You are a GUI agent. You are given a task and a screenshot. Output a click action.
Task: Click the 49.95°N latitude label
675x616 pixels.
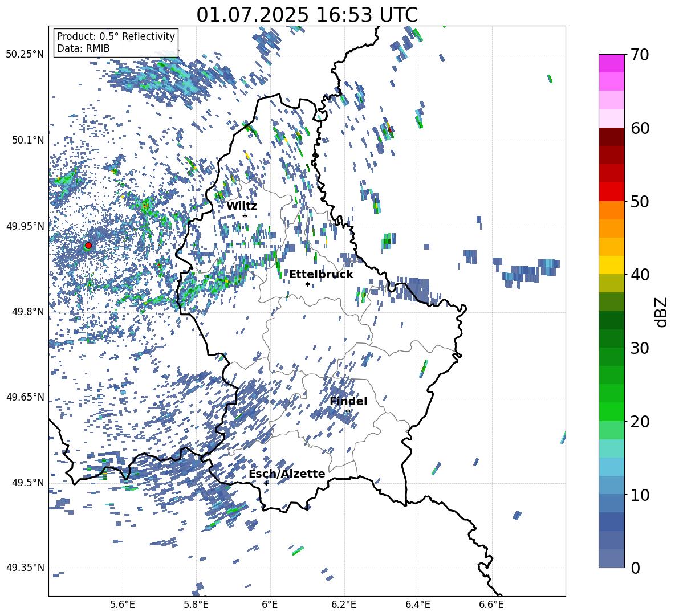tap(25, 226)
